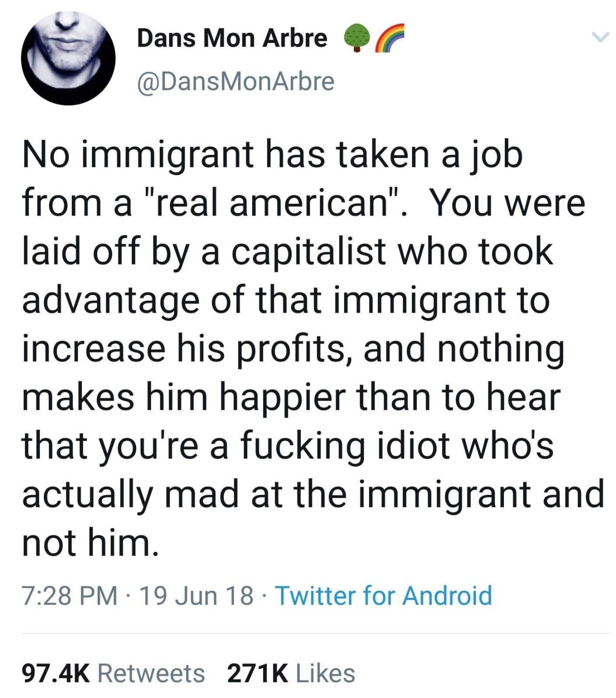Click the 97.4K retweet count number
Screen dimensions: 616x698
pos(56,673)
